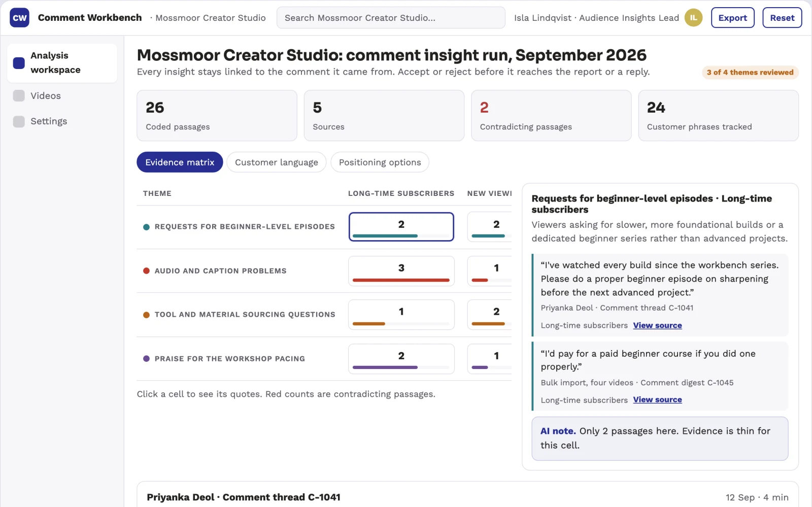Click the 24 Customer phrases tracked card
The width and height of the screenshot is (812, 507).
(x=718, y=116)
